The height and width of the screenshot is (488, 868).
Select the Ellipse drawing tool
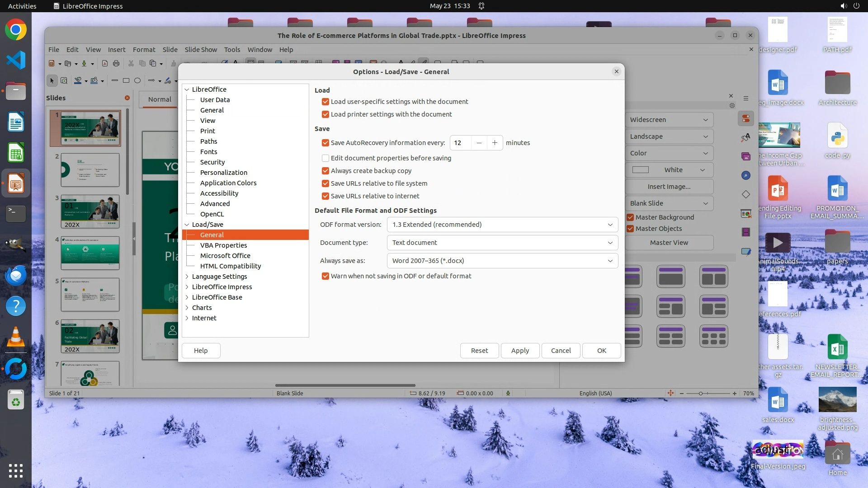pyautogui.click(x=137, y=81)
